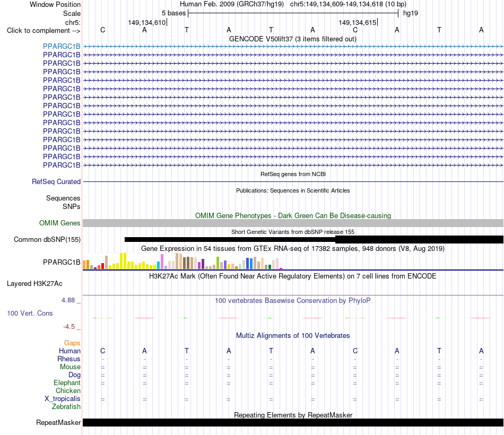Screen dimensions: 504x435
Task: Click the Layered H3K27Ac track label
Action: 34,284
